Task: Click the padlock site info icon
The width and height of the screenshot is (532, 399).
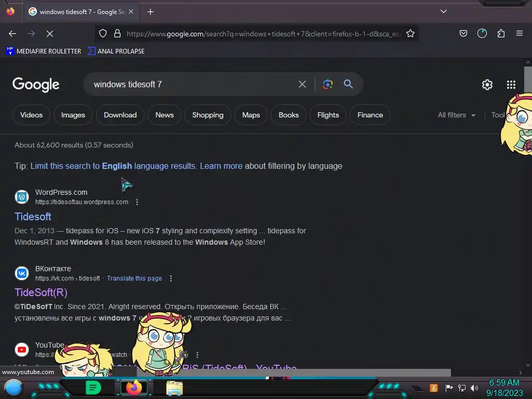Action: [117, 33]
